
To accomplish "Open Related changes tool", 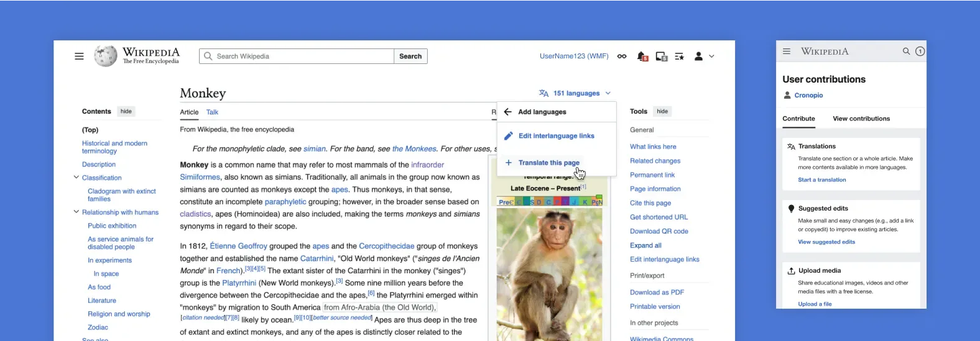I will click(655, 161).
